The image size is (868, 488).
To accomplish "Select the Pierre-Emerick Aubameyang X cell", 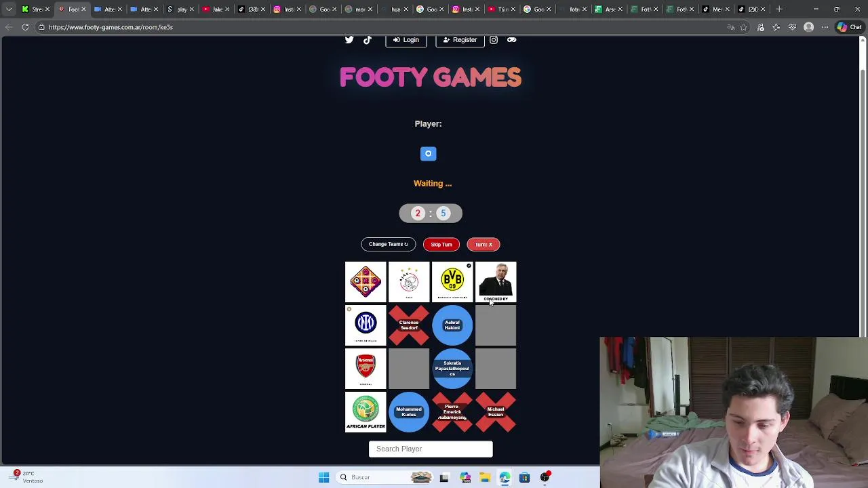I will 452,412.
